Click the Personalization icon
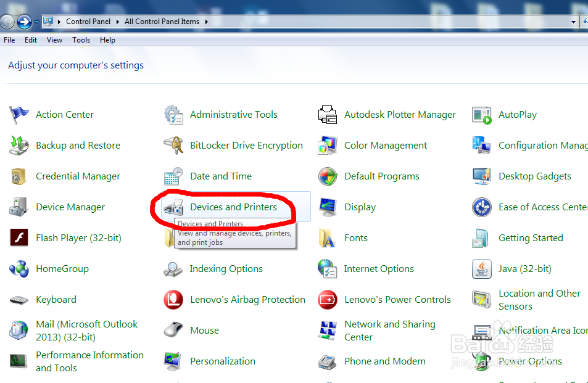 [173, 361]
